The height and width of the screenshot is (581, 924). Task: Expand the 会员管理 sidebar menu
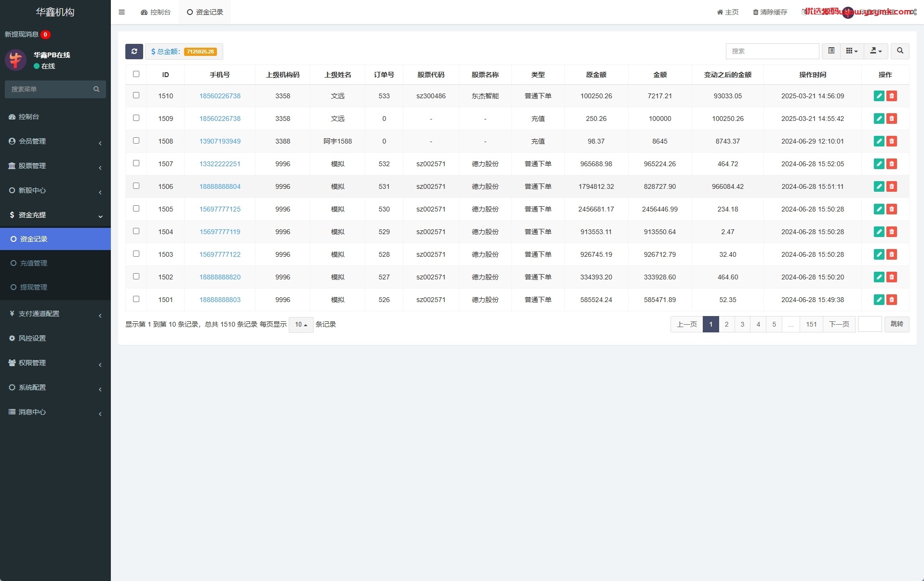[55, 141]
